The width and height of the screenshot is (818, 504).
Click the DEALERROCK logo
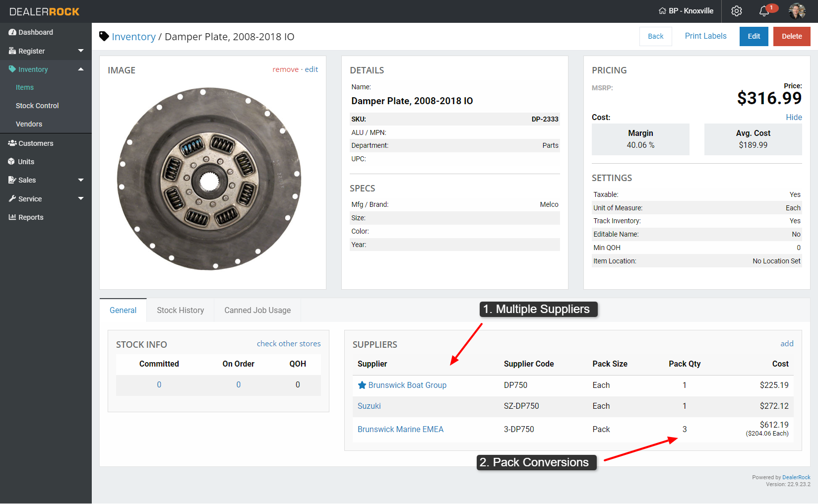[x=45, y=11]
